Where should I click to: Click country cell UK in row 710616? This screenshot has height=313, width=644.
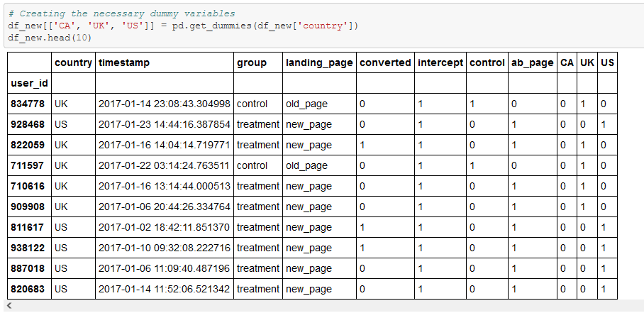tap(61, 186)
